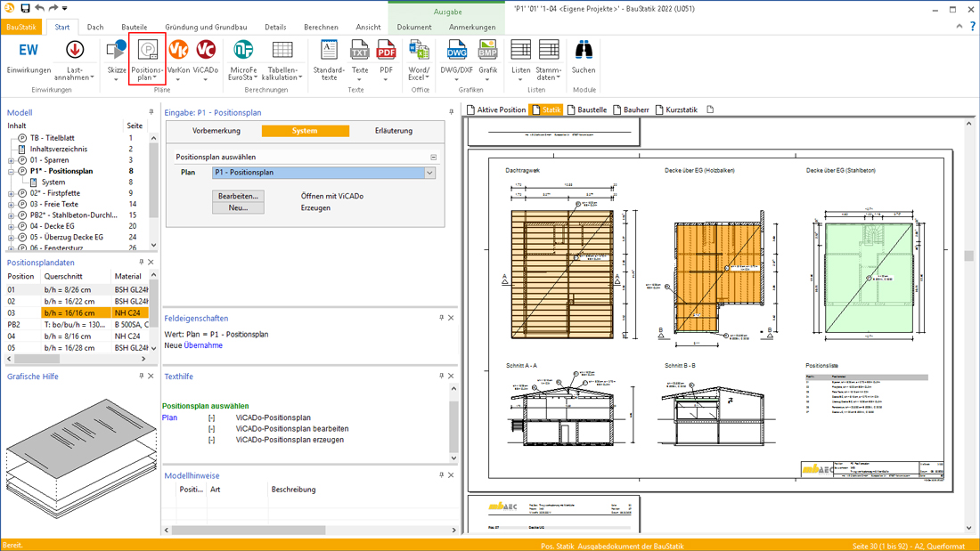The height and width of the screenshot is (551, 980).
Task: Click the undo arrow in title bar
Action: [x=39, y=8]
